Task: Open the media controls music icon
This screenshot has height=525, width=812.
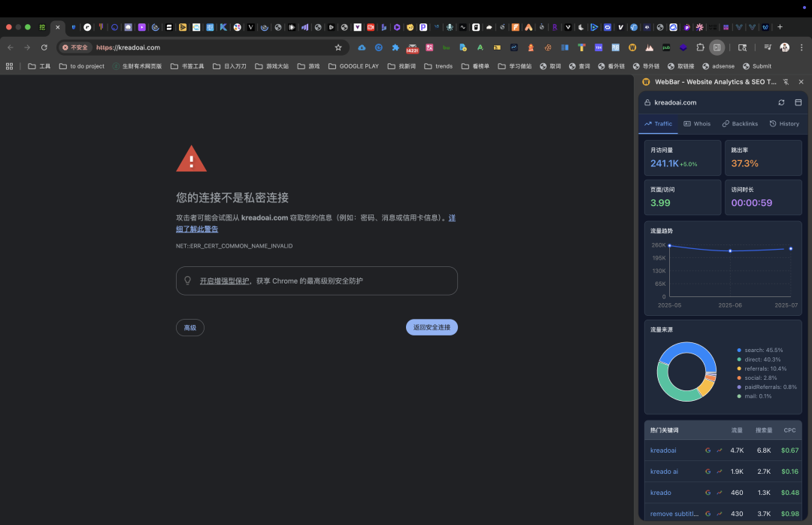Action: (x=768, y=47)
